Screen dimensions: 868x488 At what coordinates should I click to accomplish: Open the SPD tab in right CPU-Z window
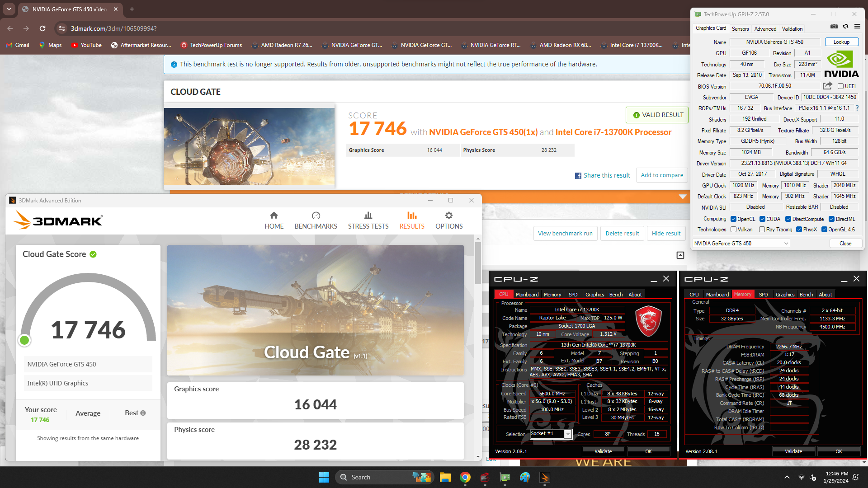tap(763, 294)
